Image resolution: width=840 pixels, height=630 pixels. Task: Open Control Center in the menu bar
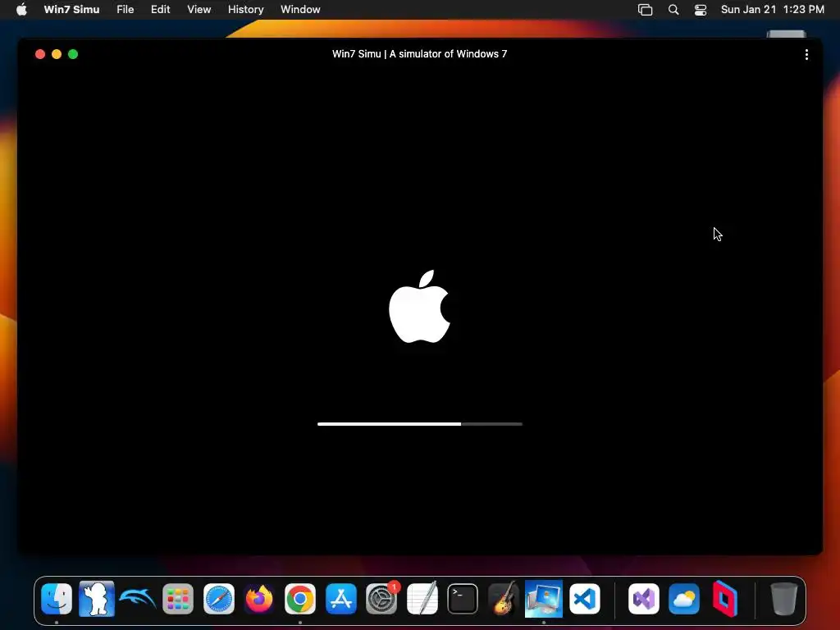(701, 10)
